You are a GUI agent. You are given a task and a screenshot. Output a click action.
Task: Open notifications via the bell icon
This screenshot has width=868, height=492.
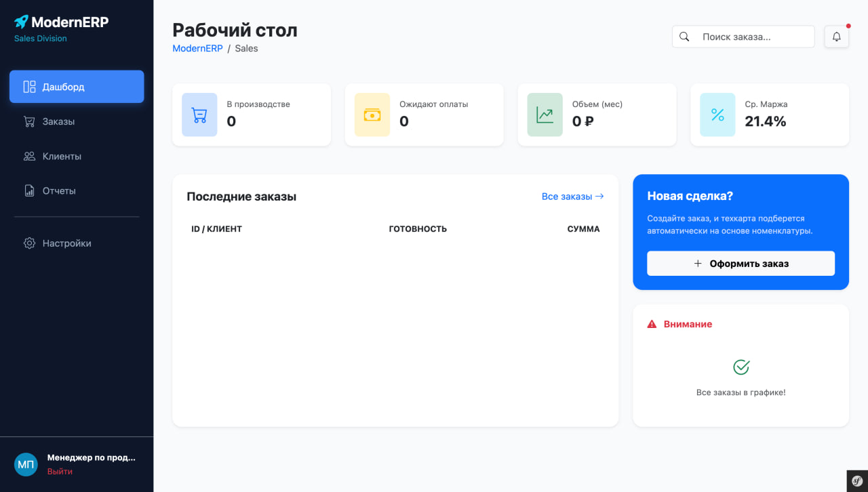coord(836,36)
